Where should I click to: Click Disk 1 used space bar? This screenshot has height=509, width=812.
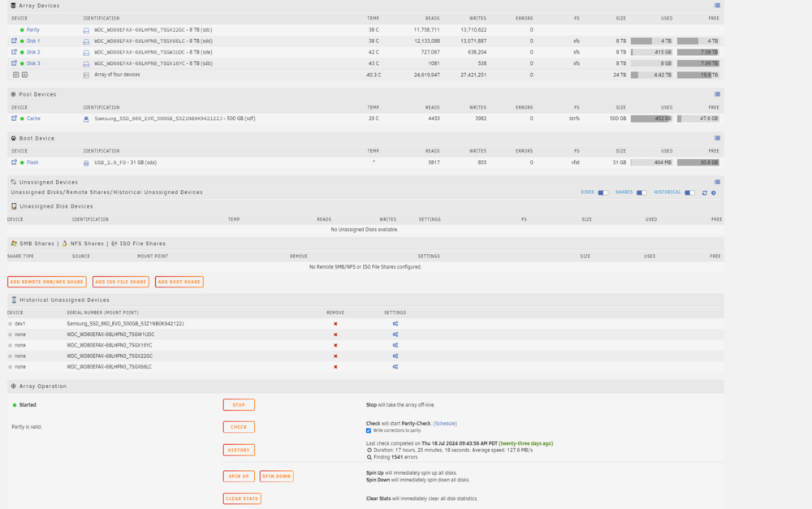point(651,41)
